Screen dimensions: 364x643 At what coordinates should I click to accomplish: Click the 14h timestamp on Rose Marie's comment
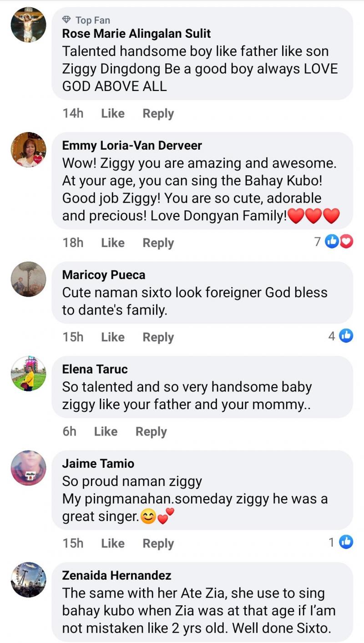(73, 113)
